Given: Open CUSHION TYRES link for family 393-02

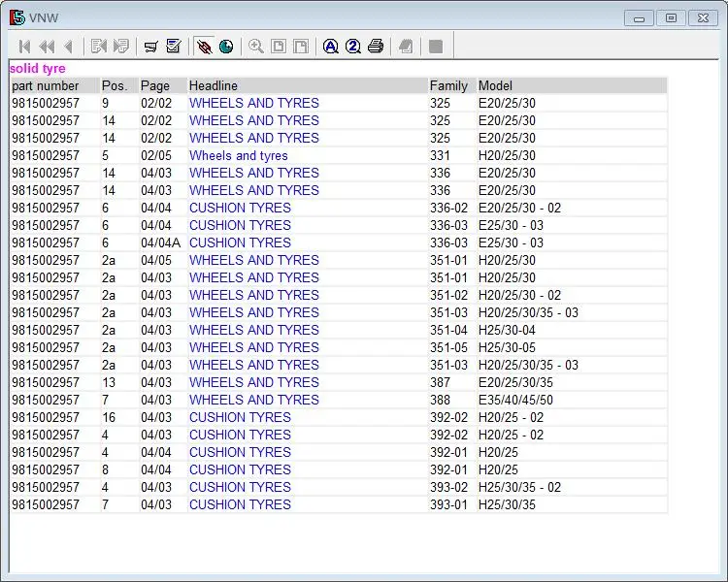Looking at the screenshot, I should 240,487.
